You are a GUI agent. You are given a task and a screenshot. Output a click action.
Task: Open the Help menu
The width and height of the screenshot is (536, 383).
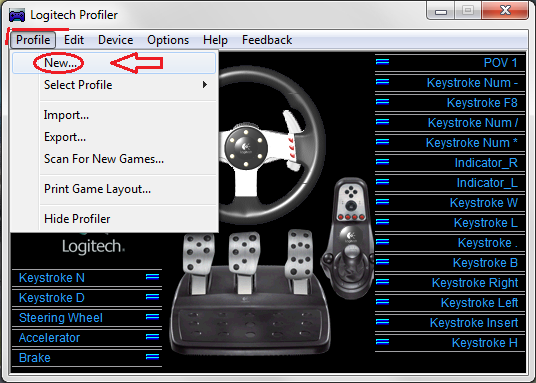pos(215,40)
